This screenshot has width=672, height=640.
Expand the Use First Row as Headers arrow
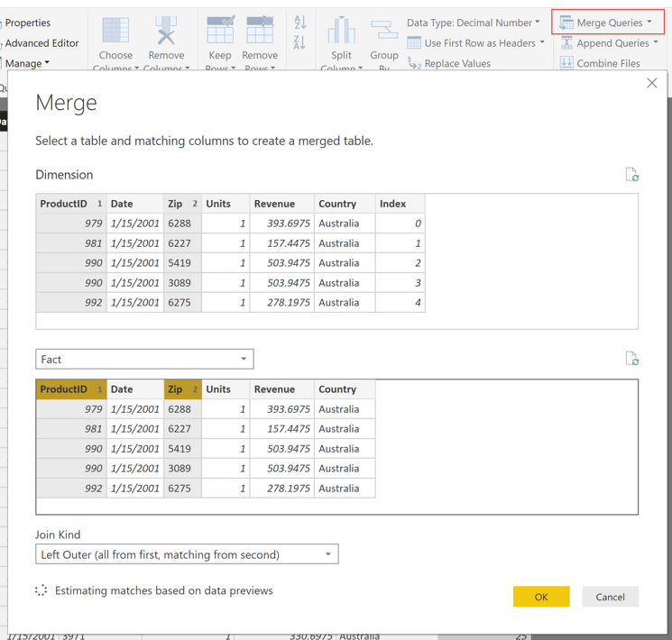(542, 42)
